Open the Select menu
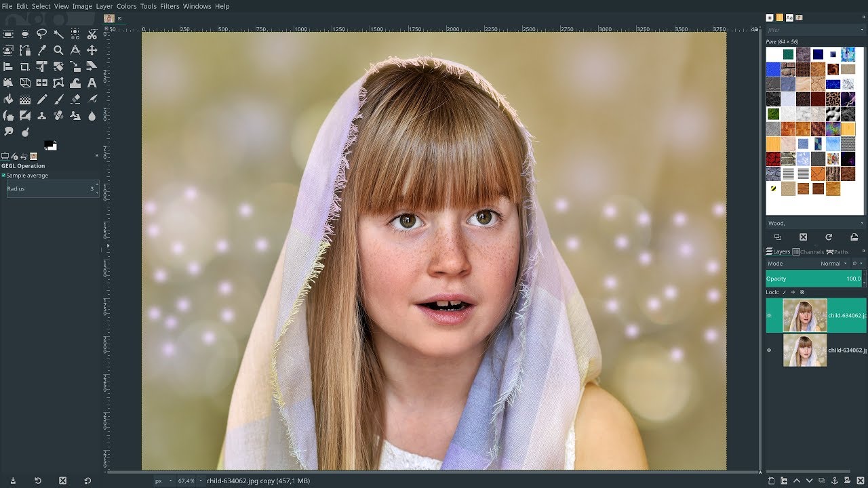 [41, 6]
